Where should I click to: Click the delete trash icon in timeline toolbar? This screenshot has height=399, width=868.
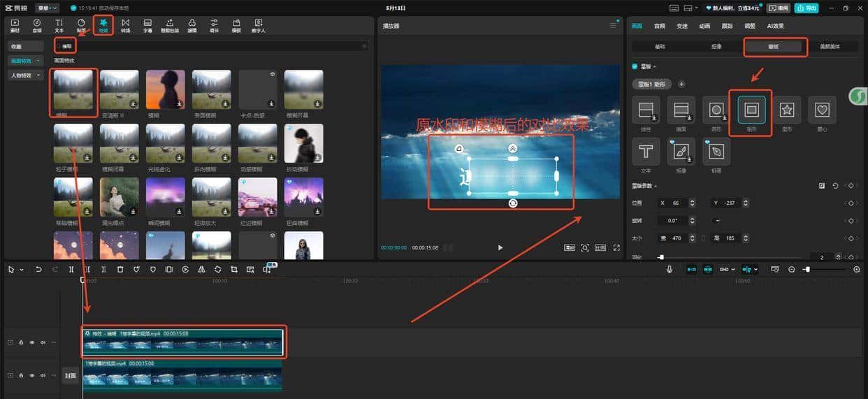120,269
